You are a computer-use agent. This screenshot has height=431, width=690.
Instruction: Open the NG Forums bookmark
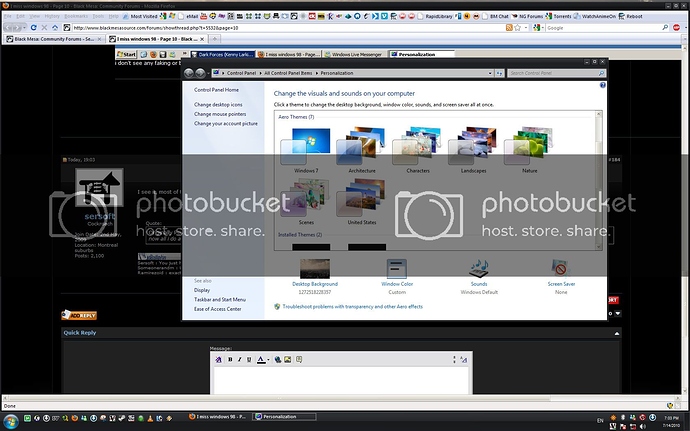(x=527, y=16)
